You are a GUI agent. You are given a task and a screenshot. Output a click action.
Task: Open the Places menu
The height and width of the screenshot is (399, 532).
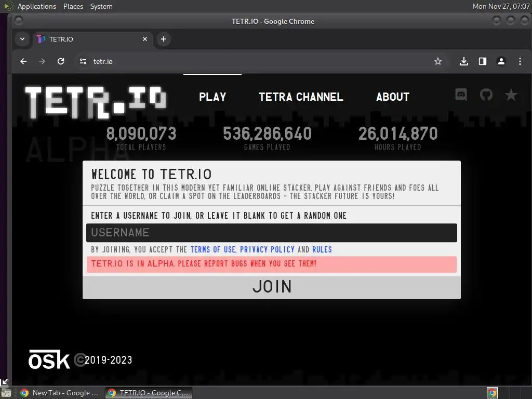(x=73, y=6)
